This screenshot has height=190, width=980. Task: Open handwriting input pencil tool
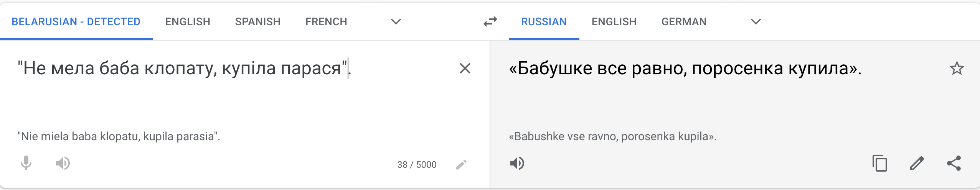coord(461,165)
